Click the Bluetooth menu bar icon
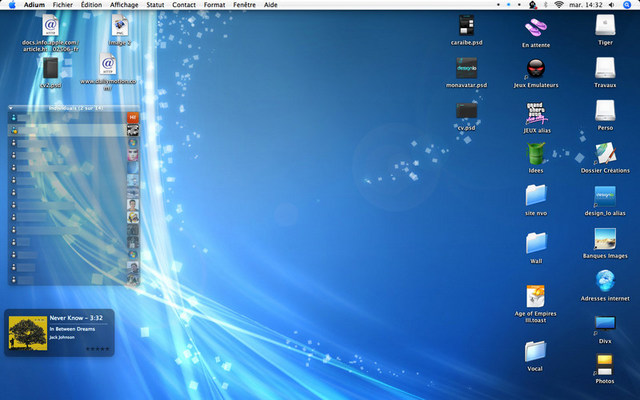Viewport: 640px width, 400px height. [546, 5]
